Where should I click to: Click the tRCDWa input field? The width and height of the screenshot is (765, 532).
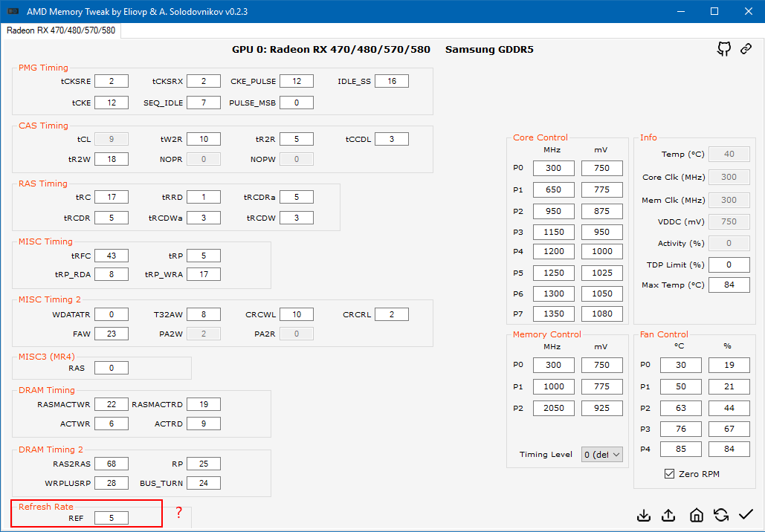pos(204,218)
